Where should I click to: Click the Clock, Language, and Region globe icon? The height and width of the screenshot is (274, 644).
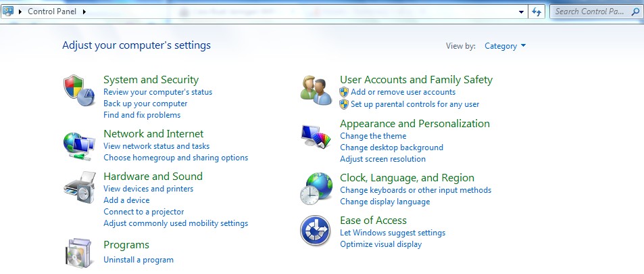(x=316, y=189)
